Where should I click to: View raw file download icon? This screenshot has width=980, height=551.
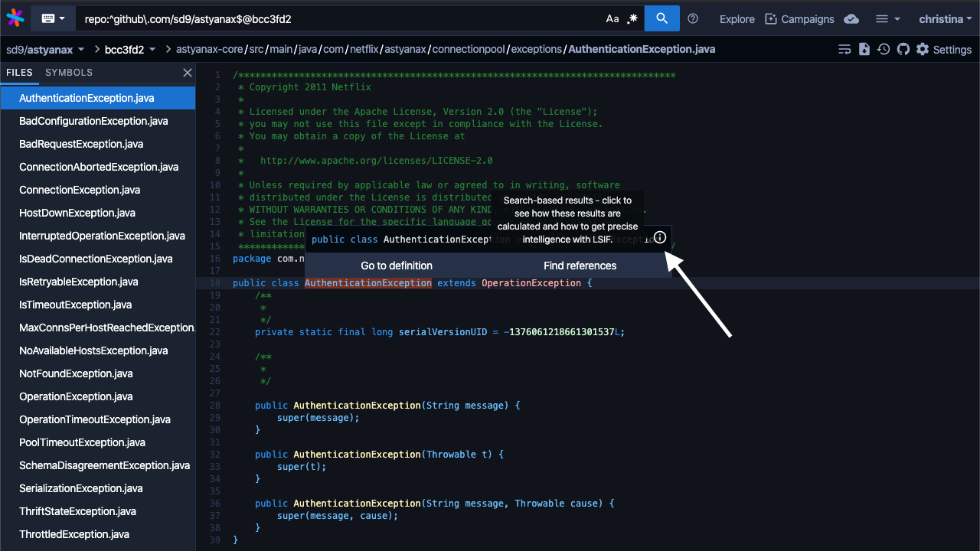tap(864, 49)
